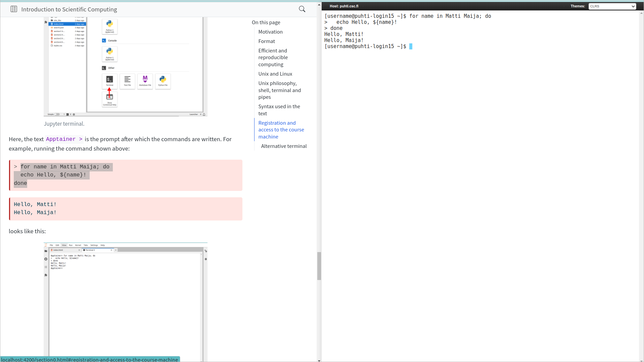Click the page vertical scrollbar thumb
This screenshot has height=362, width=644.
(x=319, y=266)
